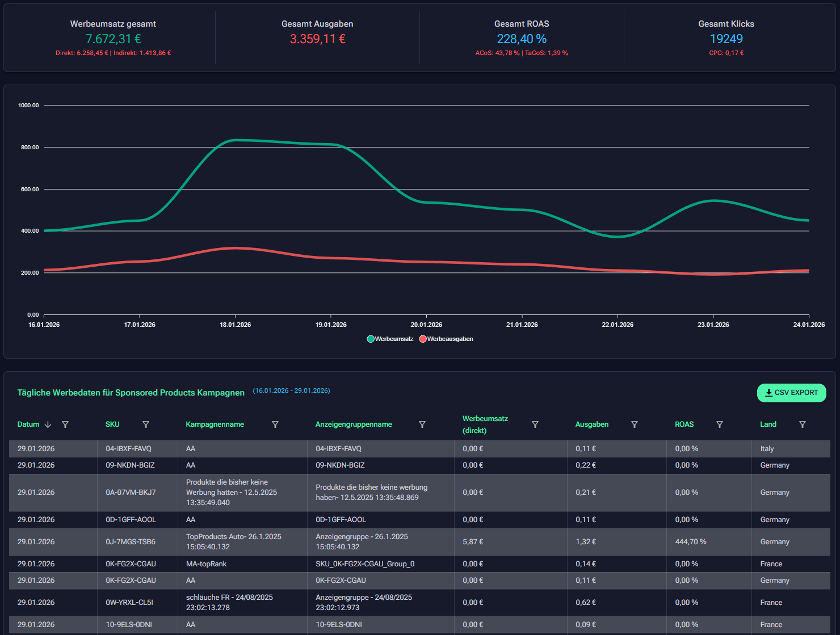Screen dimensions: 840x635
Task: Click the download icon inside CSV EXPORT
Action: tap(770, 393)
